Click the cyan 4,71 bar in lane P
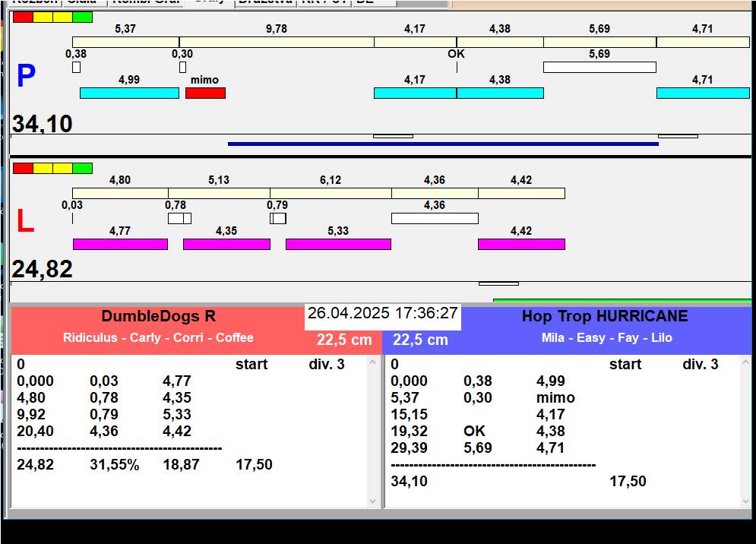This screenshot has height=544, width=756. click(702, 93)
